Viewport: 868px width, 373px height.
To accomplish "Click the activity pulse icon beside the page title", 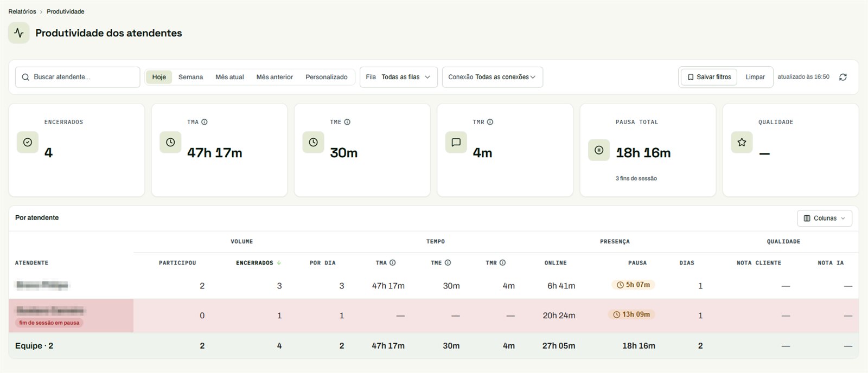I will pyautogui.click(x=19, y=33).
